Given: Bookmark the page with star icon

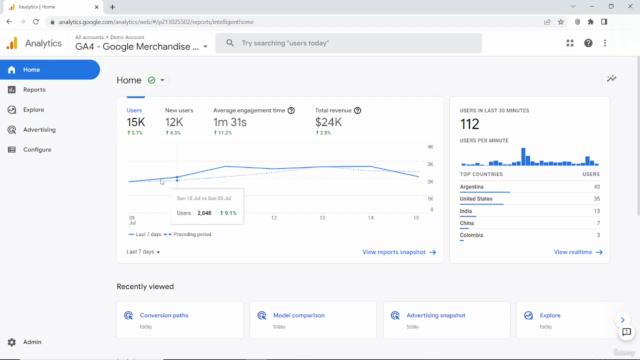Looking at the screenshot, I should coord(561,22).
